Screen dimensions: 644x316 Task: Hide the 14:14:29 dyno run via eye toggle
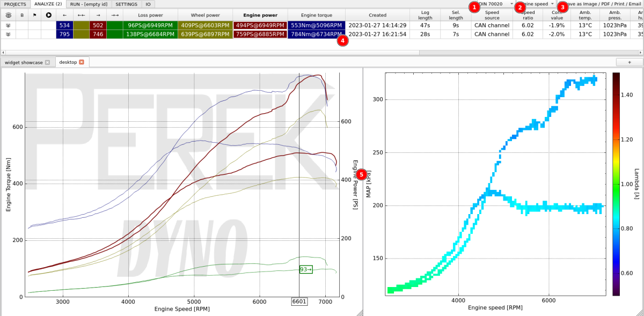pos(8,25)
